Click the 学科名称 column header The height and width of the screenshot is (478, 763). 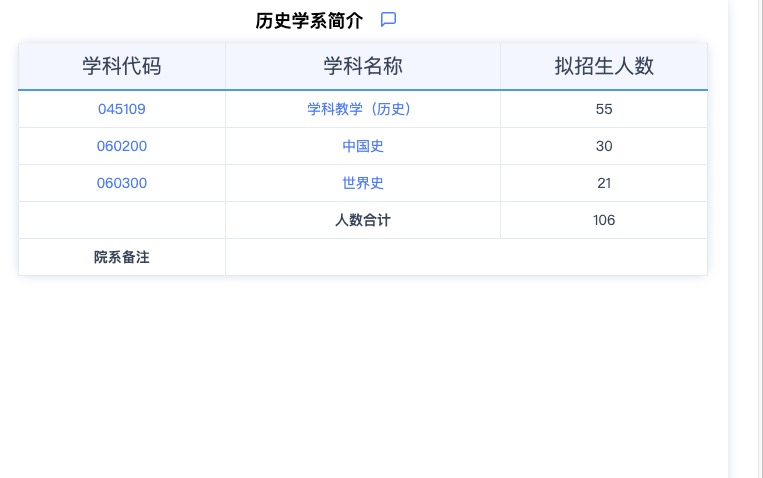pyautogui.click(x=363, y=66)
